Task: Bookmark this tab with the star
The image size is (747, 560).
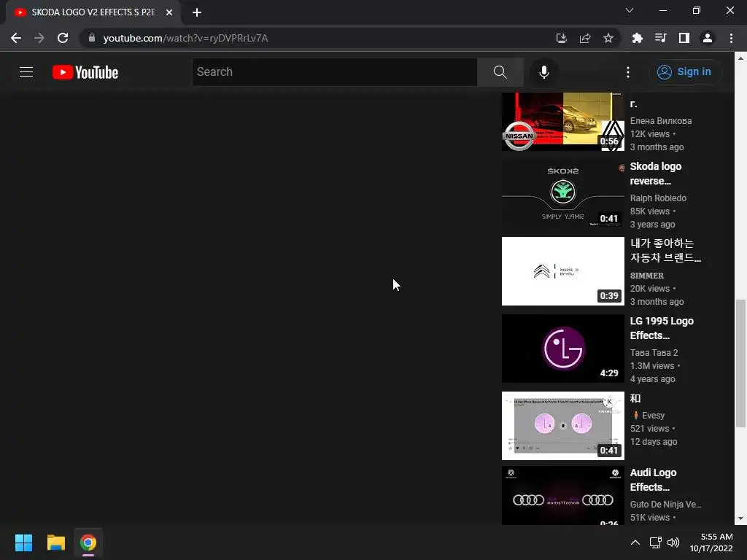Action: point(608,38)
